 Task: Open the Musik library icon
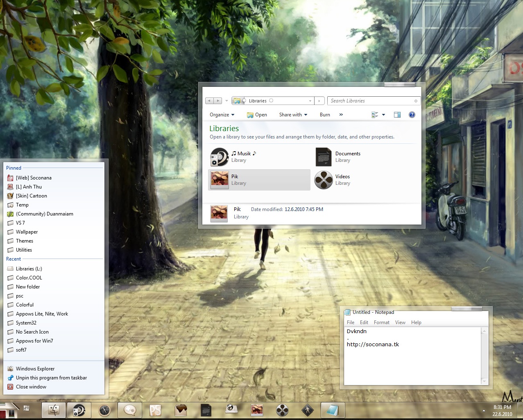219,157
